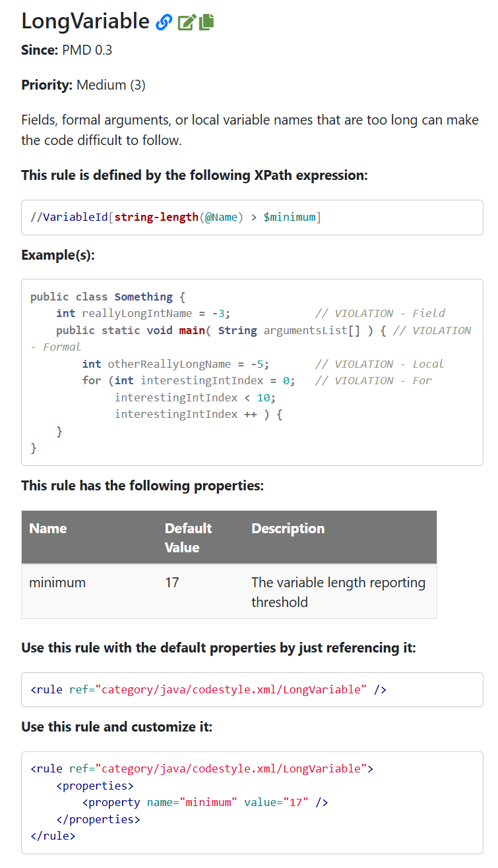Click the closing </rule> tag line
Screen dimensions: 498x868
(x=53, y=836)
